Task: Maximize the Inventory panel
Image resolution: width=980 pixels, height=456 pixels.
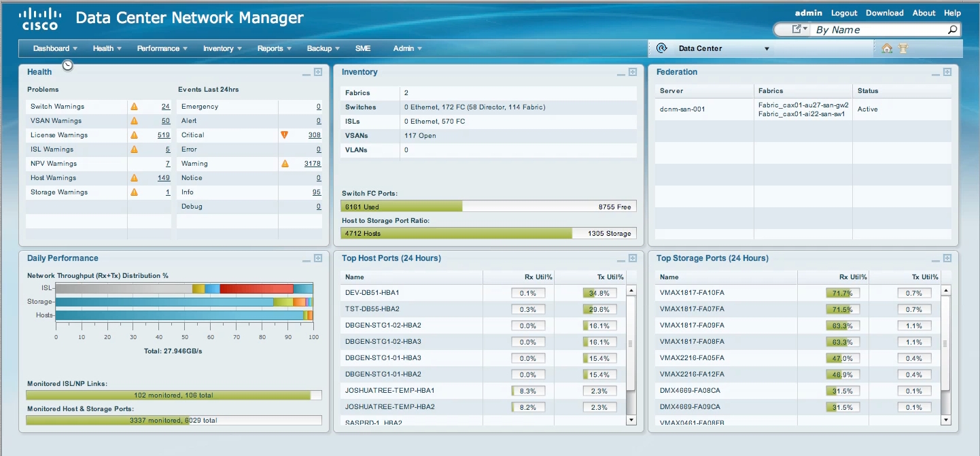Action: 633,72
